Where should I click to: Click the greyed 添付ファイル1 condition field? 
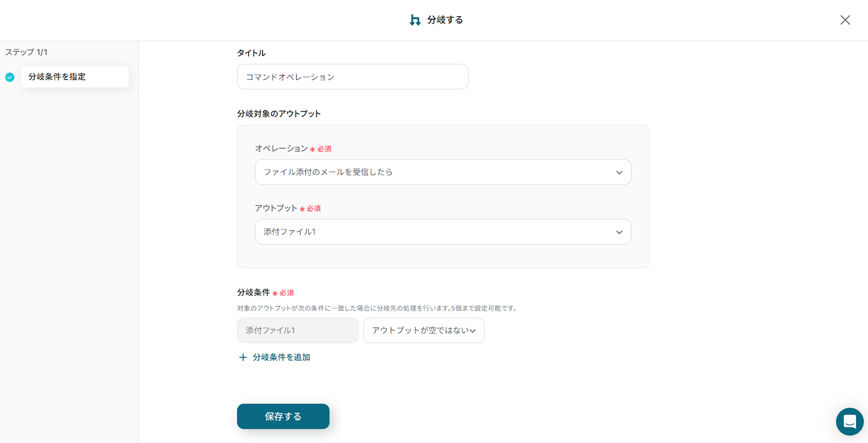[297, 330]
